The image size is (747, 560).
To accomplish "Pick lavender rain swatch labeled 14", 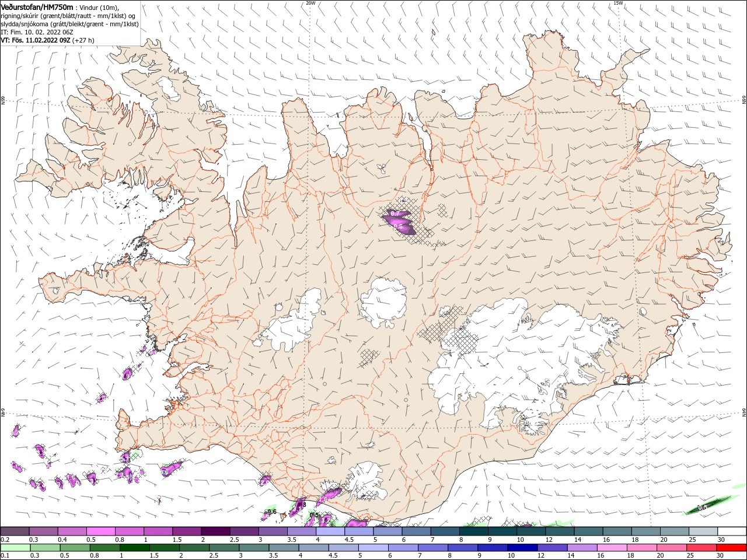I will point(581,548).
